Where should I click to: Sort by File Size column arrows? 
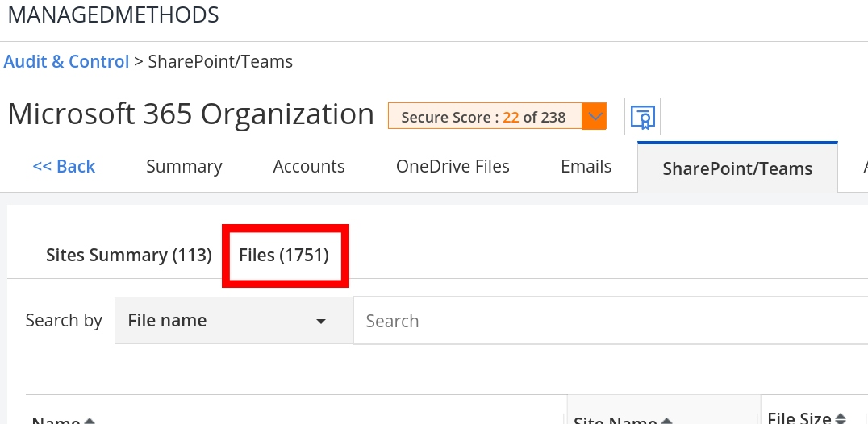click(x=841, y=418)
